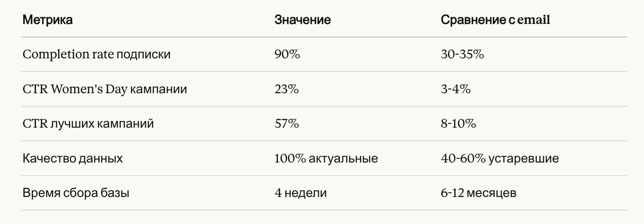Select the Completion rate подписки cell
The width and height of the screenshot is (644, 224).
point(97,54)
